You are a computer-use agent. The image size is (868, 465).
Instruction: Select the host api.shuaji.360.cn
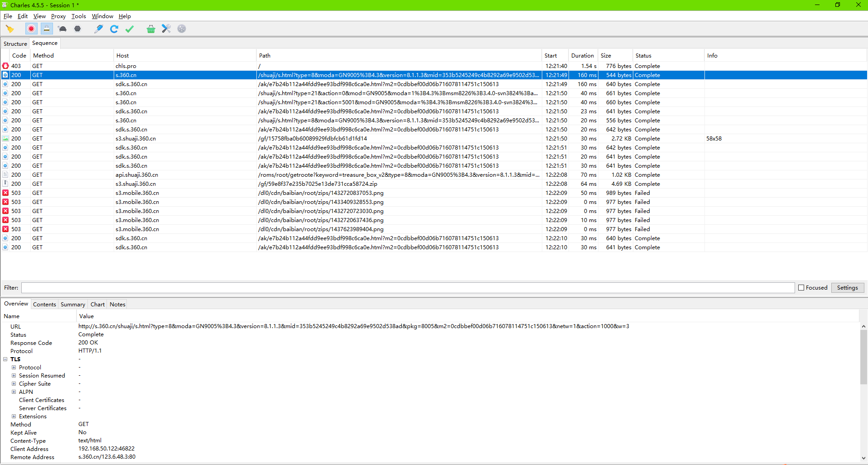[137, 175]
